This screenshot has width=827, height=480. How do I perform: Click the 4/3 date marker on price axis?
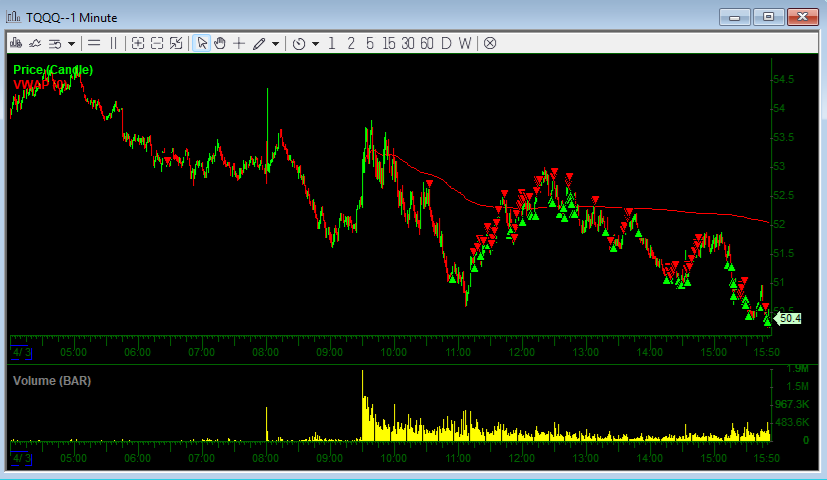tap(22, 352)
